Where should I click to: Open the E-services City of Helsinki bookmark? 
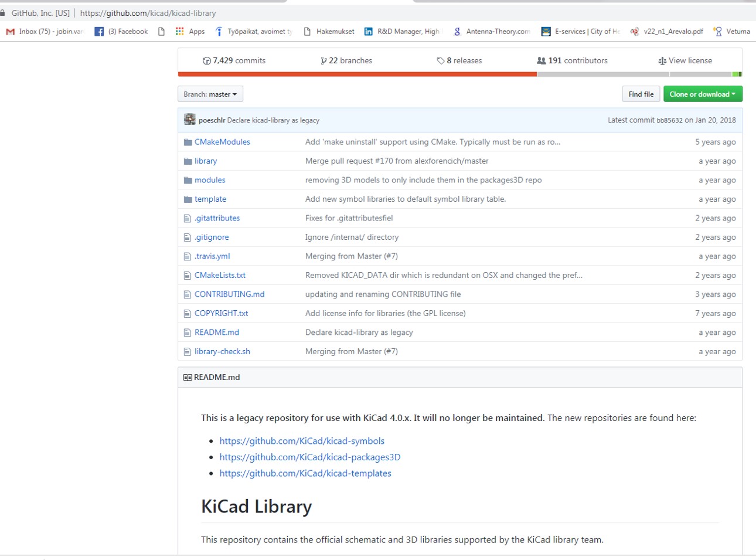point(581,32)
